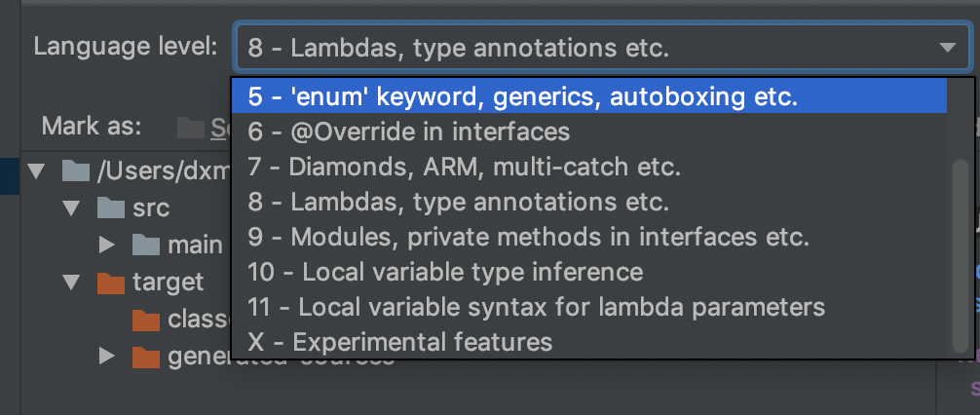This screenshot has height=415, width=980.
Task: Collapse the src folder arrow
Action: click(x=72, y=208)
